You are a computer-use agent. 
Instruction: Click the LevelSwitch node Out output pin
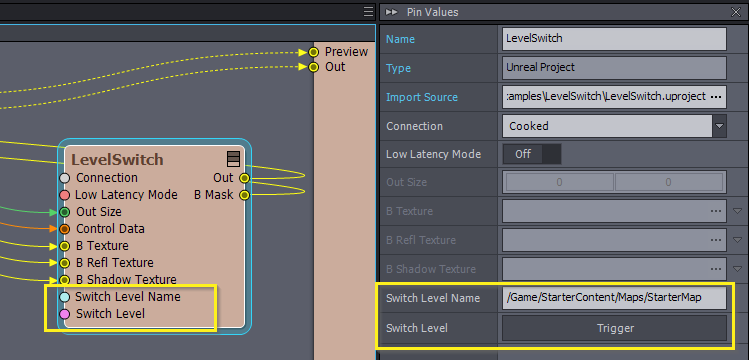tap(244, 178)
